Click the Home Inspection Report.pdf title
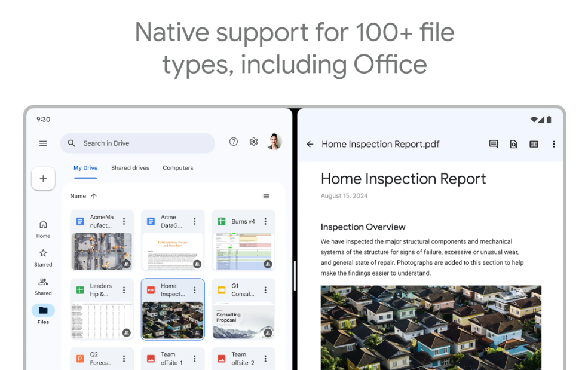Viewport: 588px width, 370px height. pyautogui.click(x=380, y=144)
